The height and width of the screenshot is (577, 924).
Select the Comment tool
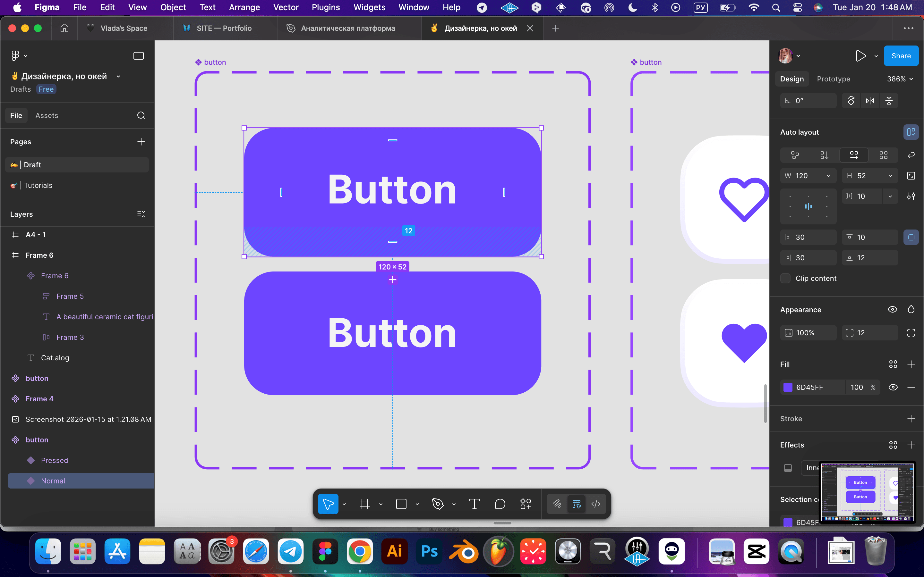click(500, 504)
